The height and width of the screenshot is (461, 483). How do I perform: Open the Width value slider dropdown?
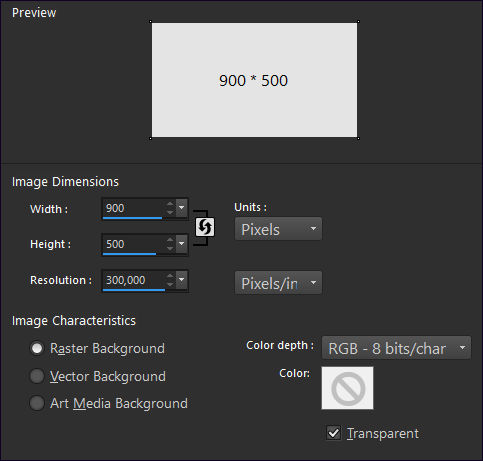[x=182, y=208]
